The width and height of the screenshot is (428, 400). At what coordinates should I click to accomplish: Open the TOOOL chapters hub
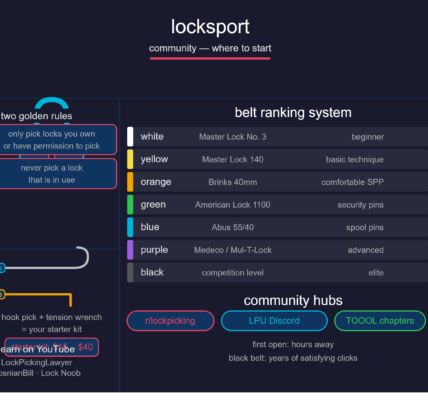click(380, 321)
